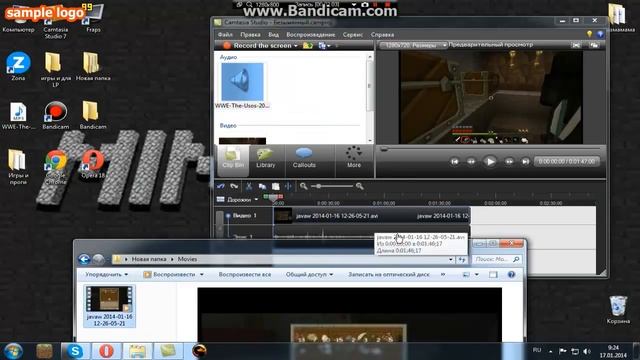Click the timecode display 0:00:00;00
640x360 pixels.
pyautogui.click(x=567, y=162)
